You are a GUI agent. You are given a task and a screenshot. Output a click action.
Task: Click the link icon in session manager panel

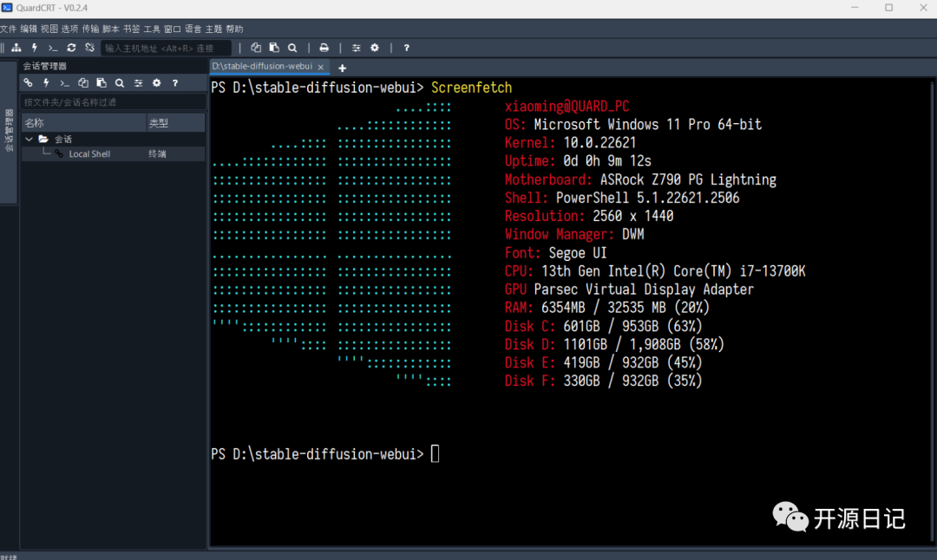point(28,83)
